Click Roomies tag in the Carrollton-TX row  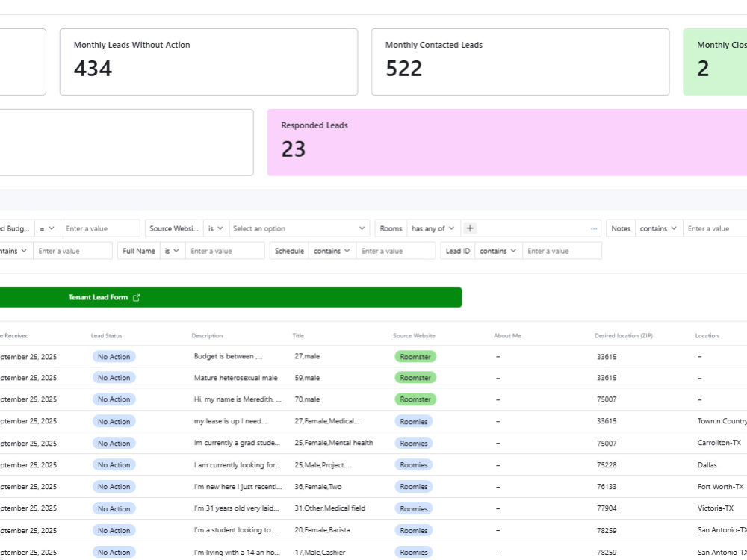[x=414, y=444]
